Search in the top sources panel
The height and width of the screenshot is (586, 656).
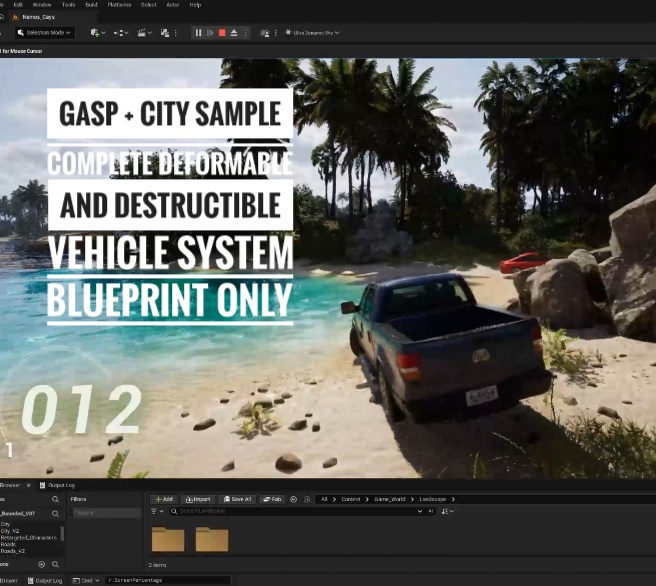55,499
